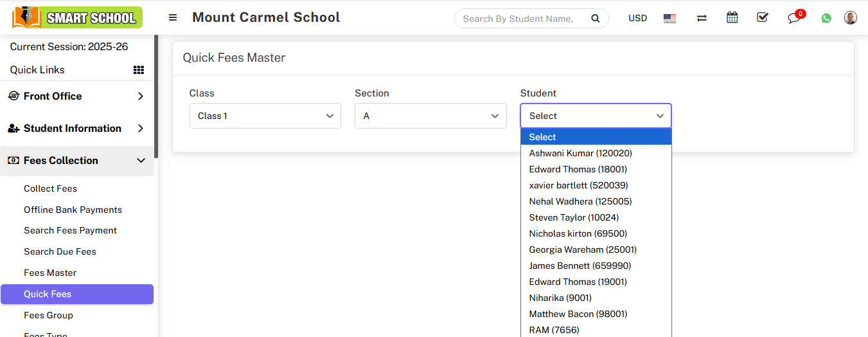Open the task checklist icon
This screenshot has height=337, width=868.
point(763,18)
